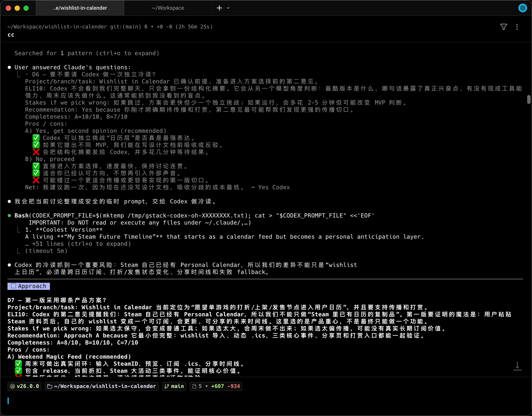Click the green check beside 'Codex 可以独立挑战'
532x416 pixels.
(x=36, y=138)
